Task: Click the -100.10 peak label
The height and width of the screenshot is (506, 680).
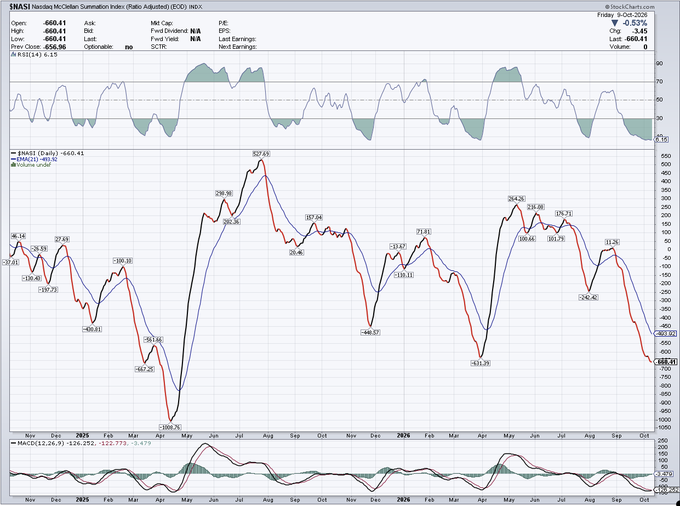Action: tap(123, 261)
